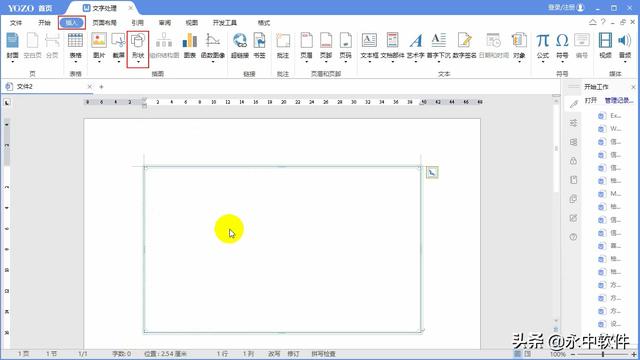The image size is (640, 360).
Task: Close the 开始工作 side panel
Action: 633,87
